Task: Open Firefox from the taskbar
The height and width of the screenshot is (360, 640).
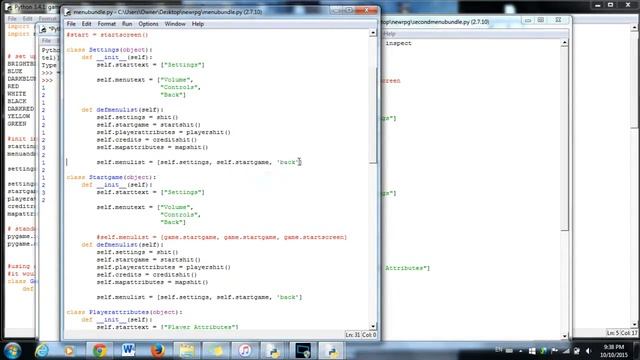Action: (x=157, y=351)
